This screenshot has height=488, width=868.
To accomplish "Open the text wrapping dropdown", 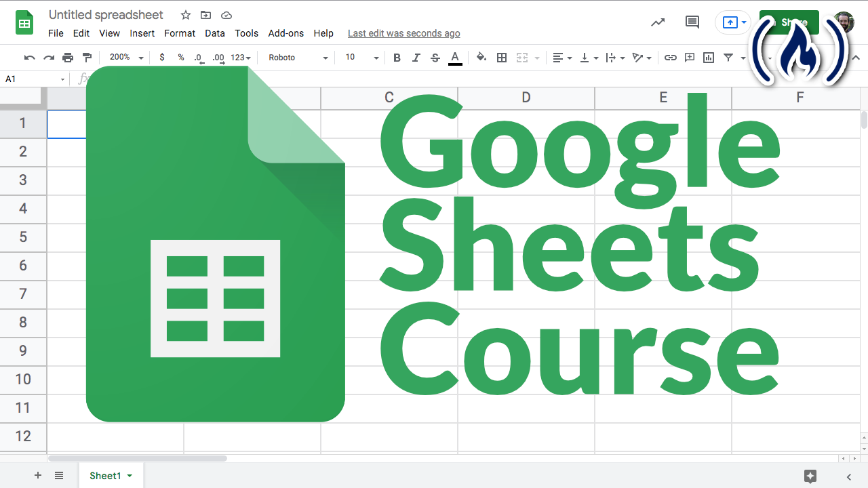I will pyautogui.click(x=615, y=58).
